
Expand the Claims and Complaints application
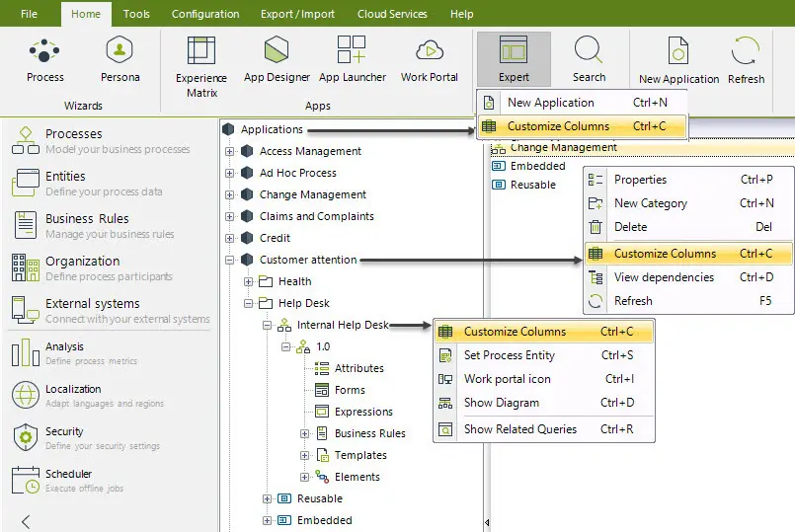coord(230,216)
